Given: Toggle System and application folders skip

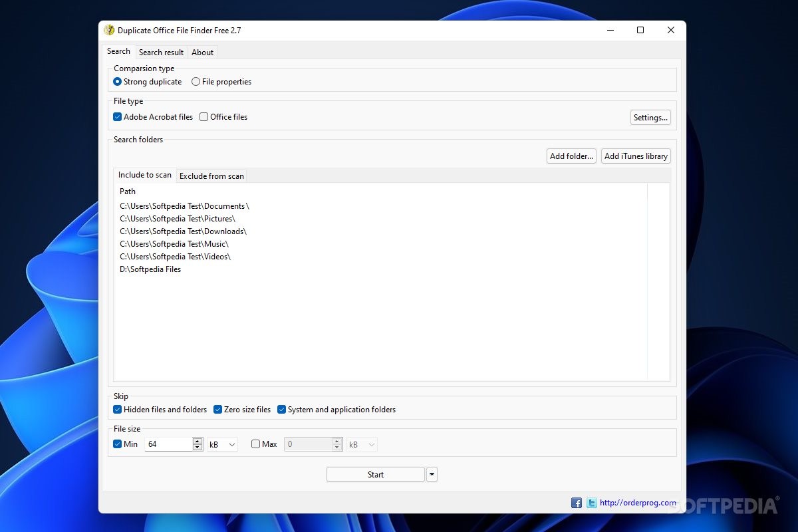Looking at the screenshot, I should pos(336,410).
